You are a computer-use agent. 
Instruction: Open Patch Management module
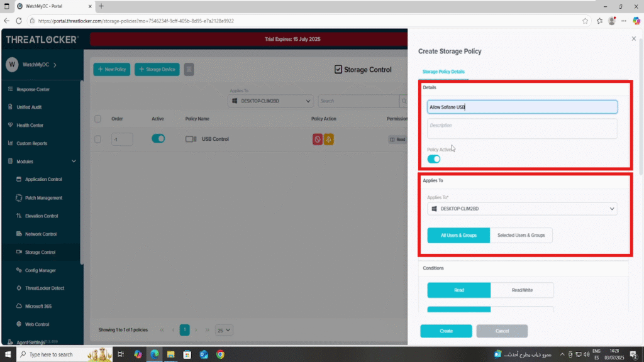click(x=43, y=198)
